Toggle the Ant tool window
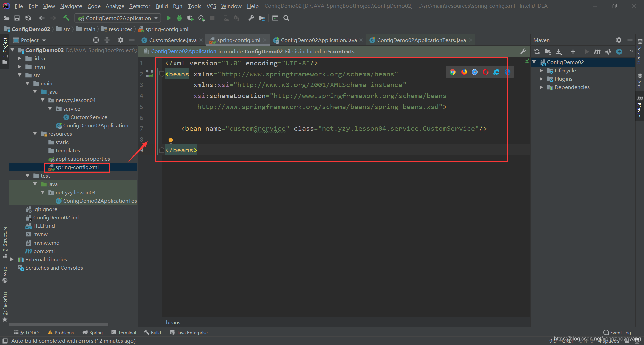Image resolution: width=644 pixels, height=345 pixels. pos(640,81)
